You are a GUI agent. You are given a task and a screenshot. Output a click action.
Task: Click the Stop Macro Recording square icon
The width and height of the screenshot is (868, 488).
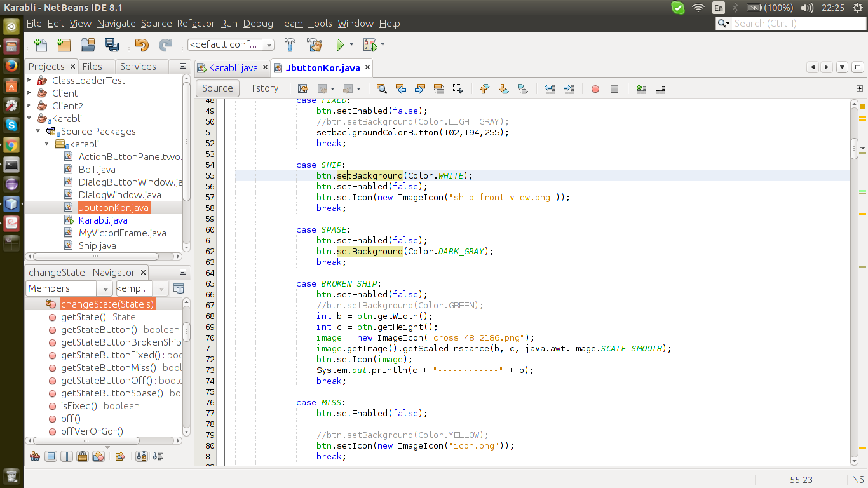pyautogui.click(x=614, y=89)
